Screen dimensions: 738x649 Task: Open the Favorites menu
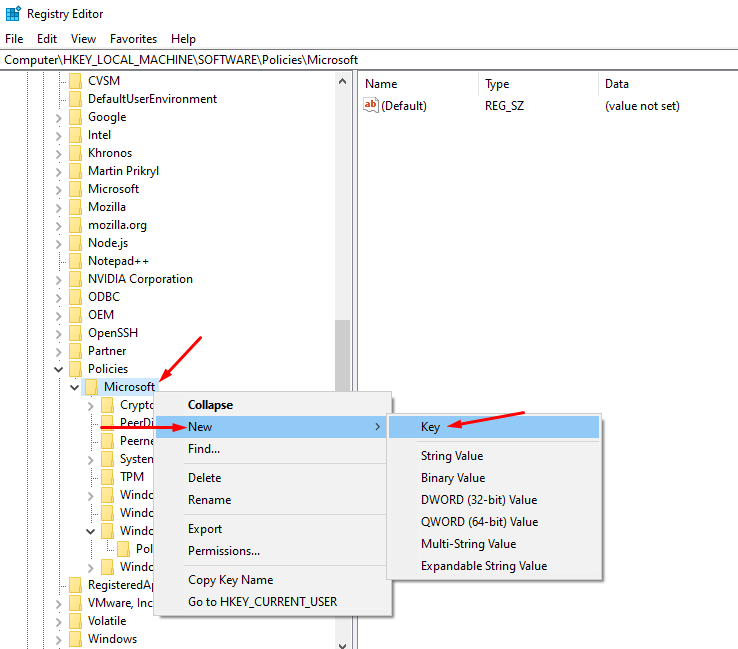[x=133, y=39]
